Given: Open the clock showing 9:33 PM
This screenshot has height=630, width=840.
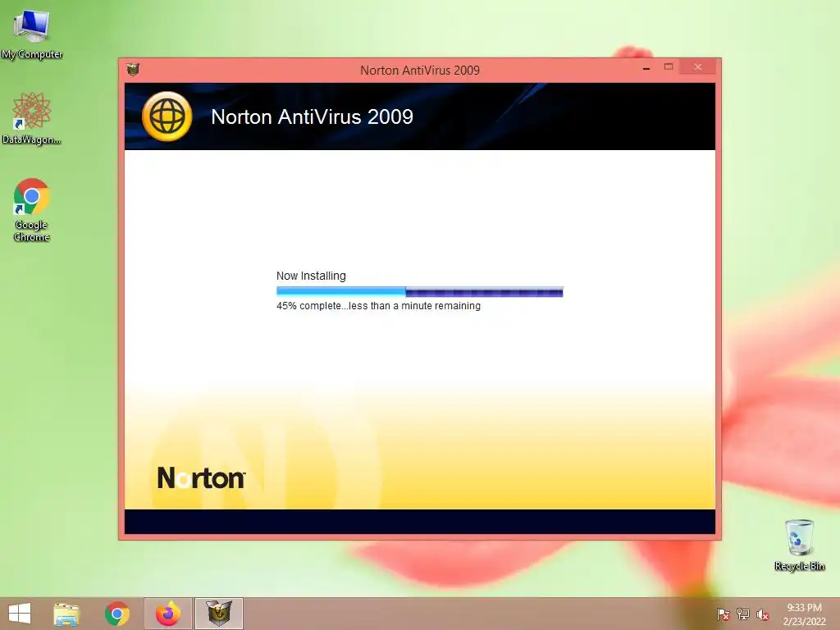Looking at the screenshot, I should click(x=804, y=614).
